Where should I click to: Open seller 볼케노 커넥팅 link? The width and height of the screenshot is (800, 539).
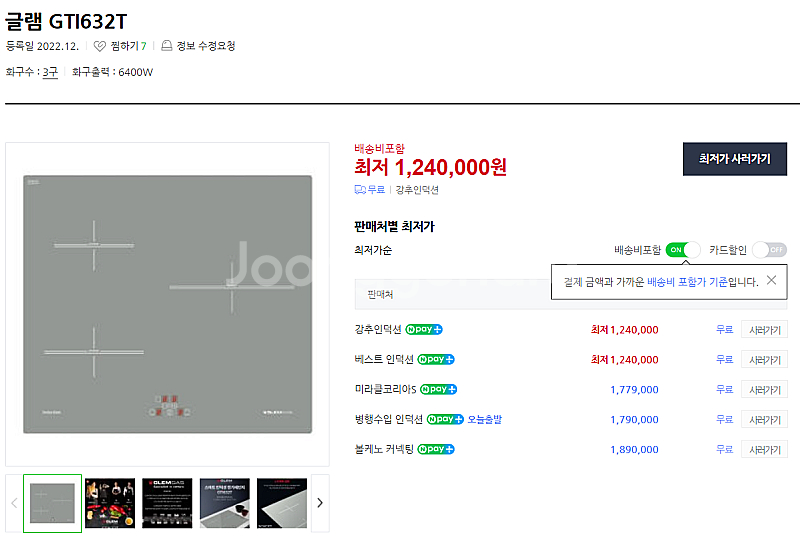[x=384, y=450]
